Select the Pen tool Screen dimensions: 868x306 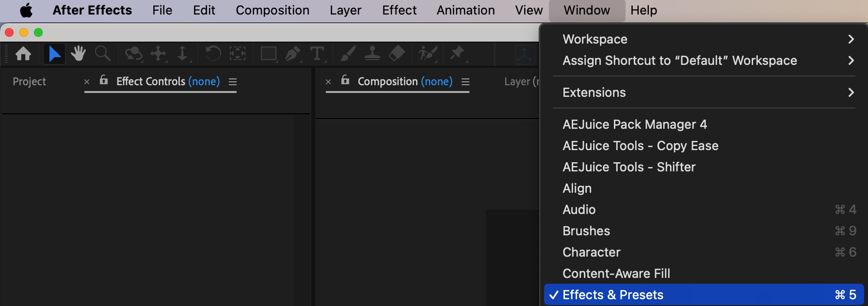292,53
